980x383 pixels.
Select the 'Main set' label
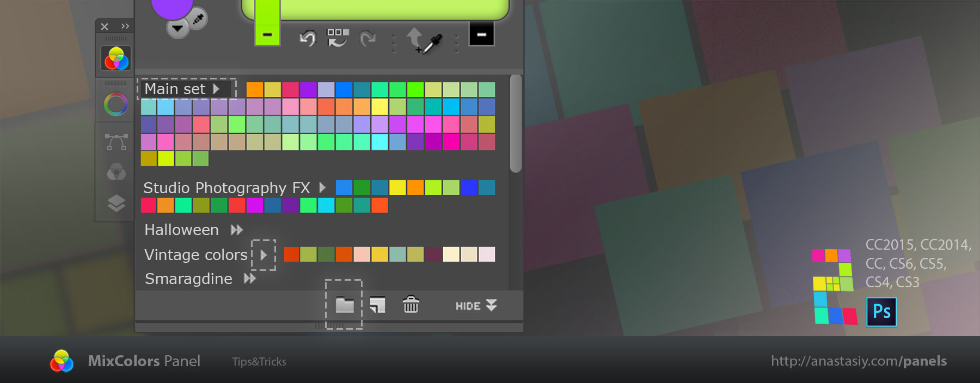[x=175, y=89]
